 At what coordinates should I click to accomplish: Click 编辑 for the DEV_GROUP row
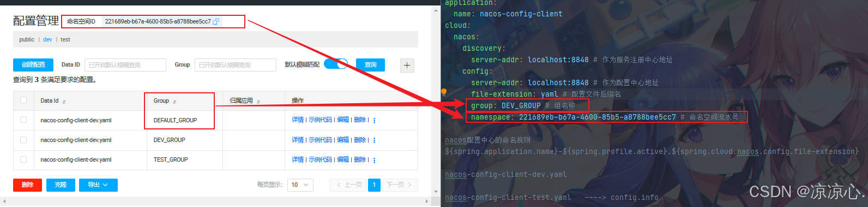(343, 140)
